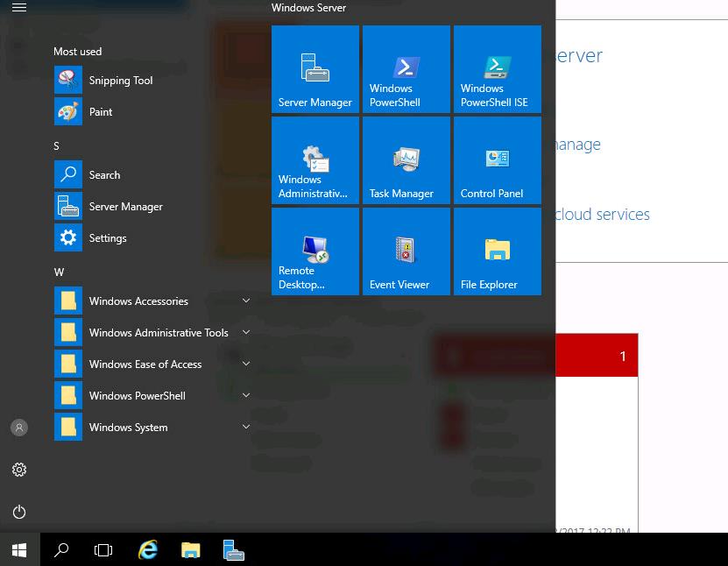Click 'cloud services' link in Server Manager
This screenshot has height=566, width=728.
(x=603, y=214)
